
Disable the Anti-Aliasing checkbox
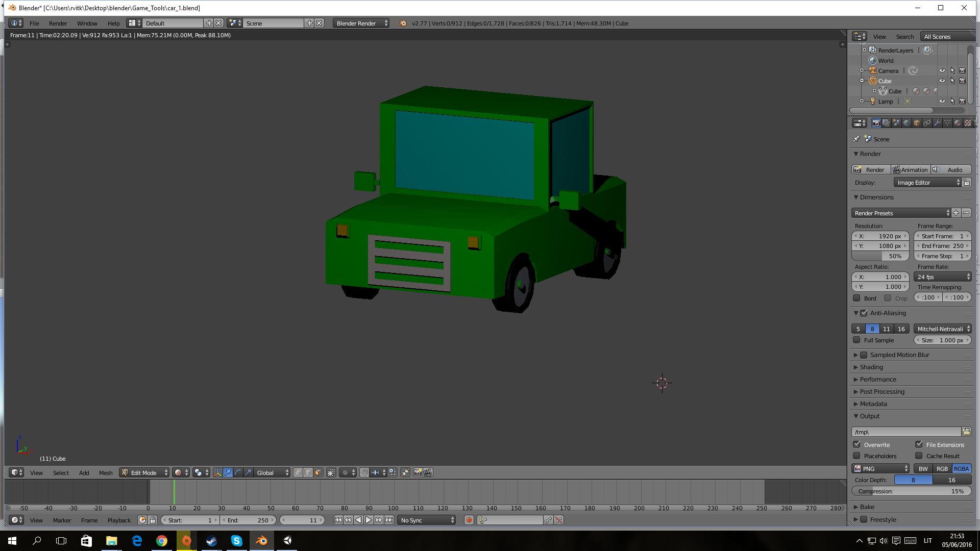click(x=864, y=313)
